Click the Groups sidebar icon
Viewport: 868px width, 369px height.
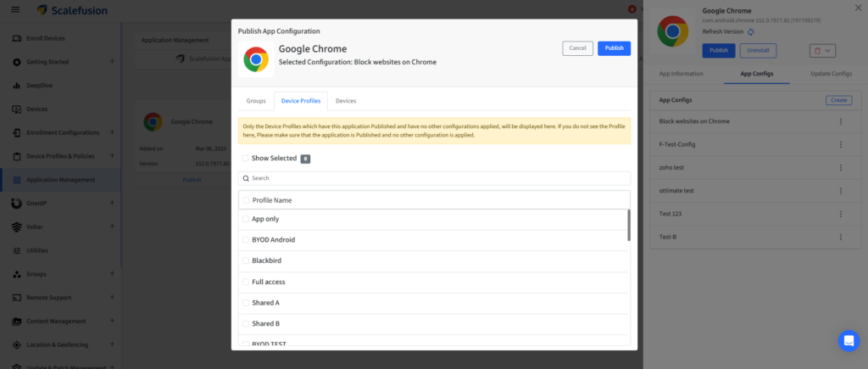click(17, 274)
